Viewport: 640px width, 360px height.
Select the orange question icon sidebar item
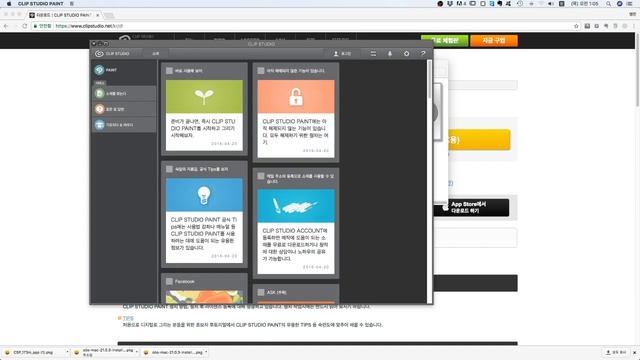click(x=100, y=109)
